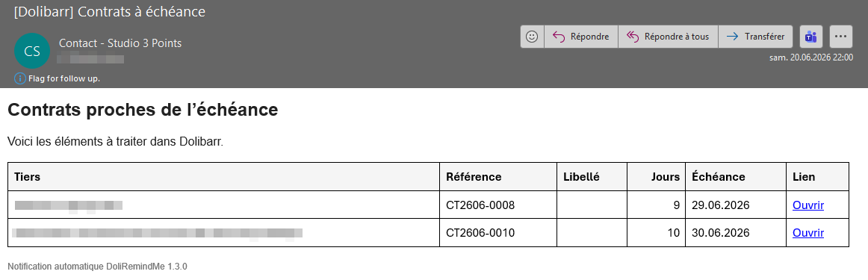Click the Répondre reply button
This screenshot has width=868, height=280.
[x=581, y=37]
